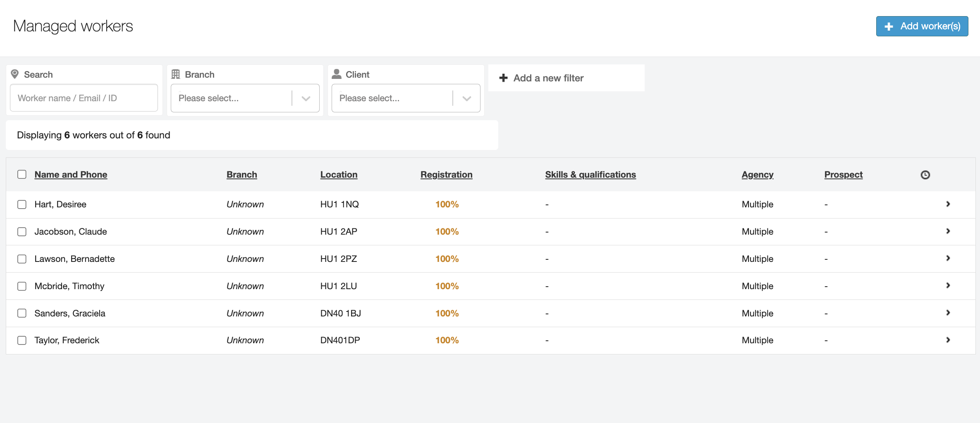Open Taylor, Frederick row chevron
The height and width of the screenshot is (423, 980).
click(948, 340)
